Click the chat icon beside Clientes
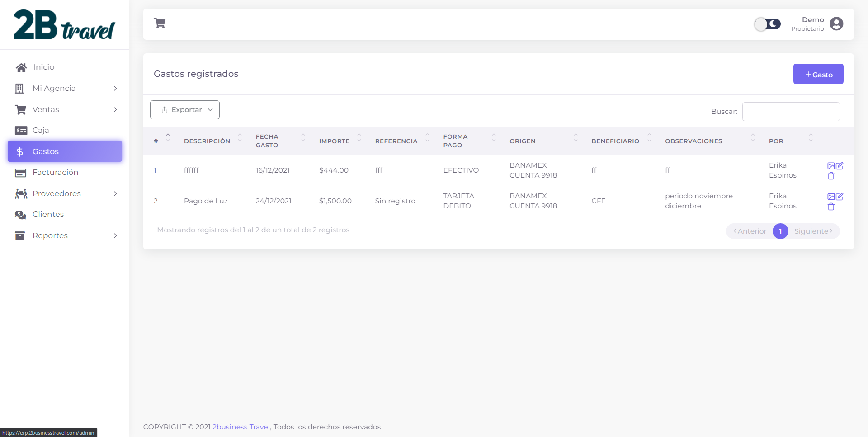This screenshot has height=437, width=868. [x=20, y=215]
